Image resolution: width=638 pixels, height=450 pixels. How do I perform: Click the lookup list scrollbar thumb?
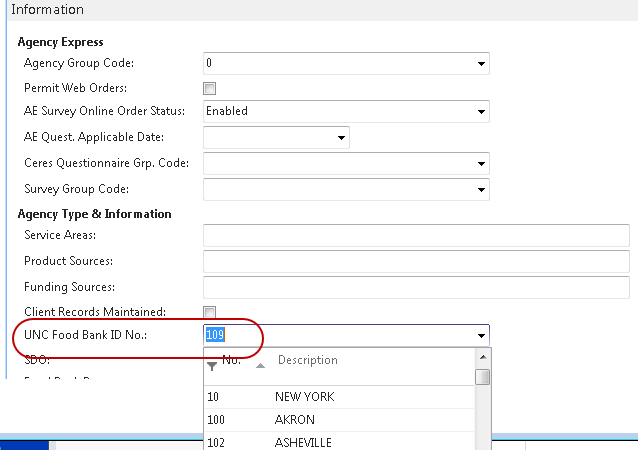tap(482, 377)
